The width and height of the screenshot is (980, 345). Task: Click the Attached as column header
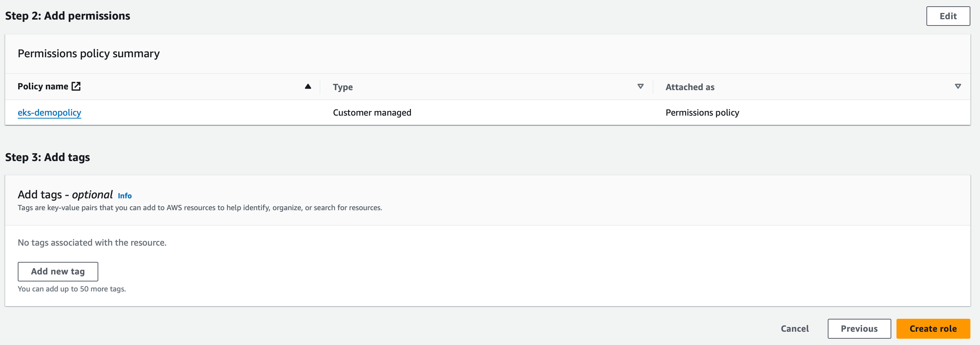690,87
